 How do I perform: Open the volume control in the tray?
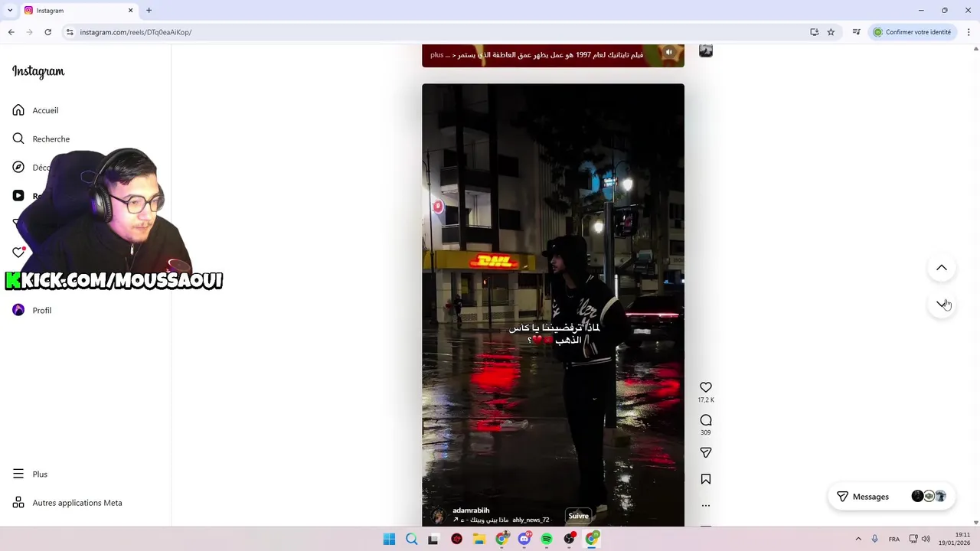[926, 539]
